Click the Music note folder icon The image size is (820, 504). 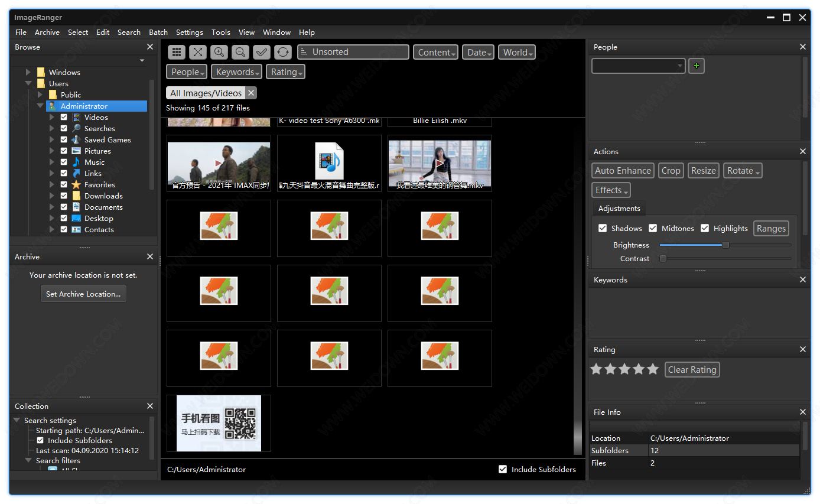pos(76,162)
